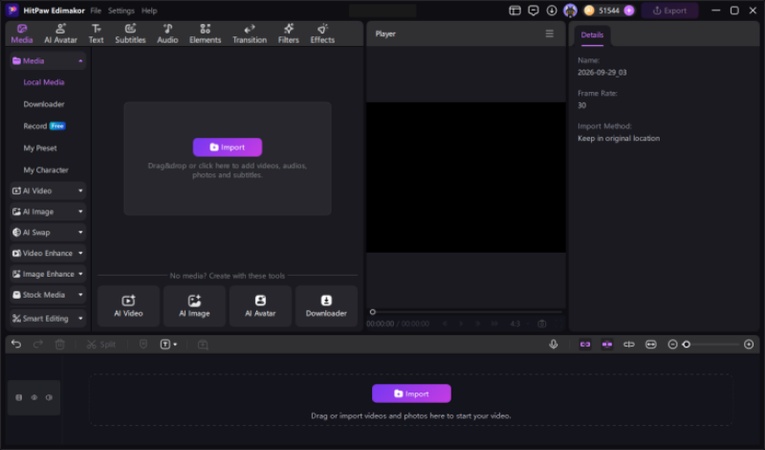Launch AI Image tool card
This screenshot has width=765, height=450.
194,306
